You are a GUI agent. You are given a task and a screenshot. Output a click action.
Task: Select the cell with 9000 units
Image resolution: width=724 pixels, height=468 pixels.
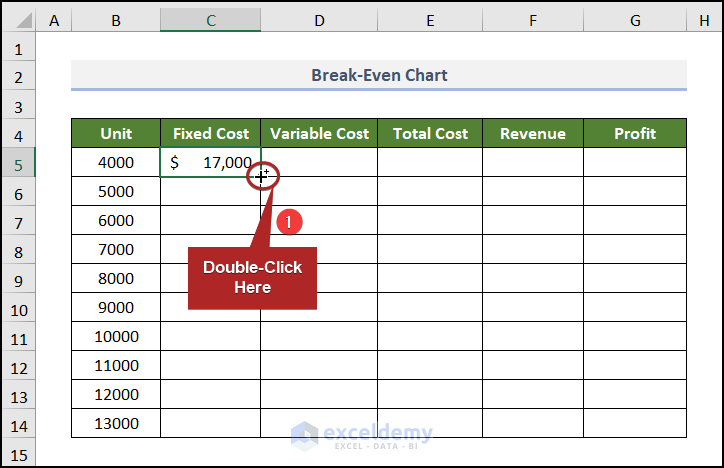click(x=116, y=307)
